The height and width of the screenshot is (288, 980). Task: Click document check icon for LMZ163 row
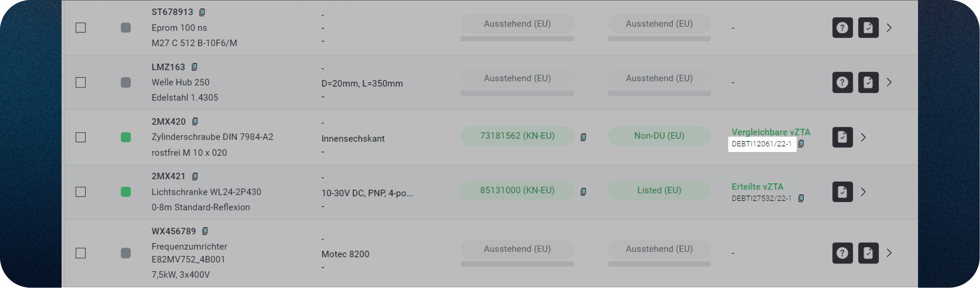click(x=868, y=83)
